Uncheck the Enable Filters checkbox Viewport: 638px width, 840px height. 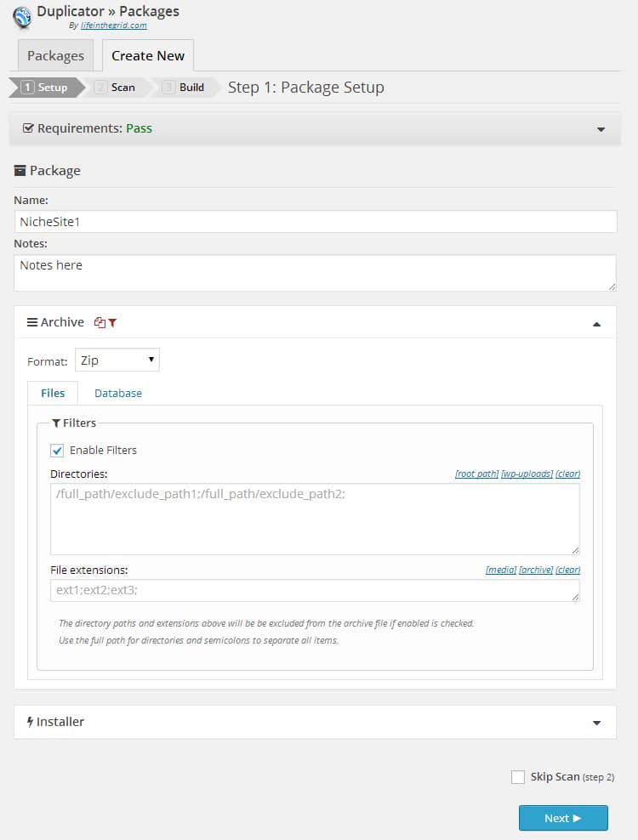[x=58, y=451]
